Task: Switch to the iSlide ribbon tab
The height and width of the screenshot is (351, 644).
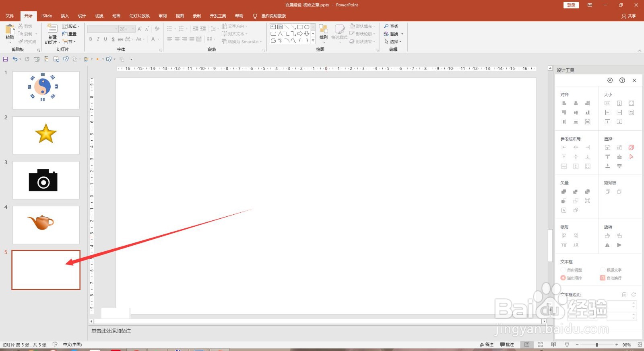Action: pos(47,16)
